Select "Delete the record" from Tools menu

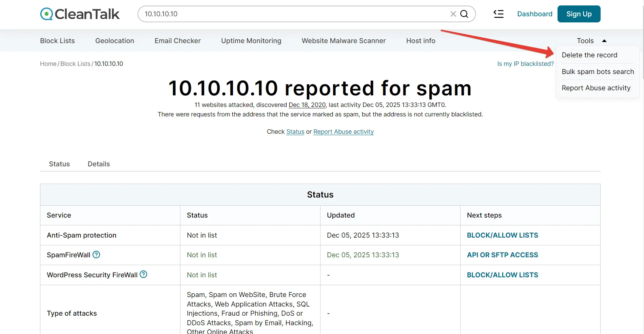tap(589, 55)
